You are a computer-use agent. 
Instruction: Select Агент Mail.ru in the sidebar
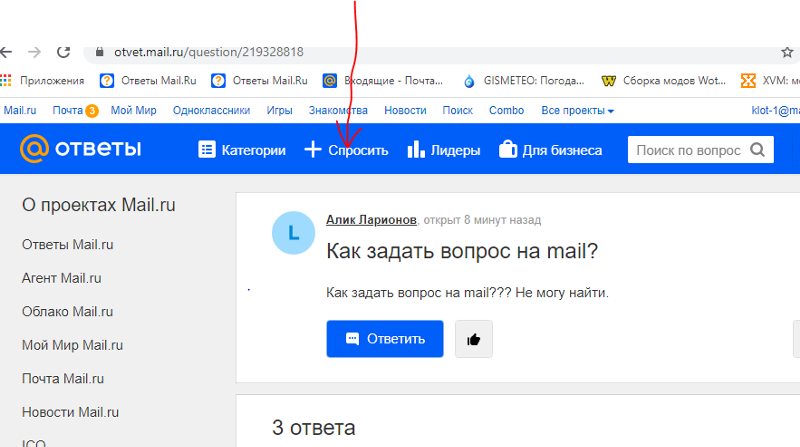click(61, 279)
